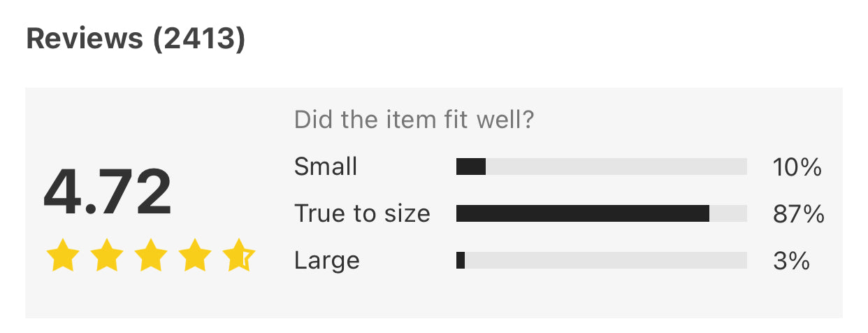Click the partially filled fifth star

tap(239, 256)
